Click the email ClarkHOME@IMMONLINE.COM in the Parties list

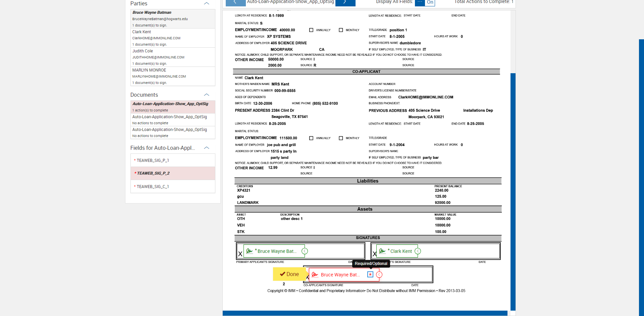pos(156,38)
